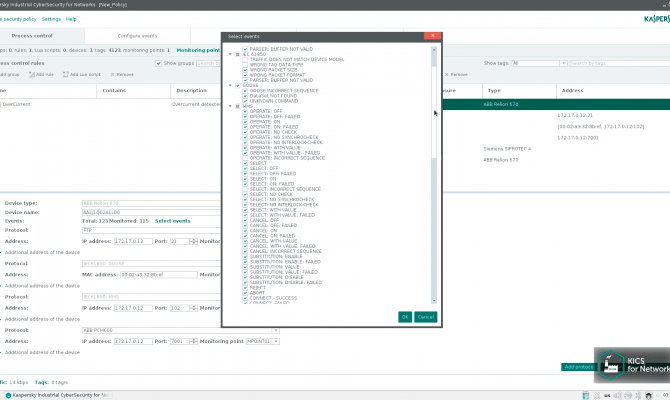Viewport: 670px width, 400px height.
Task: Click the port 7001 stepper arrows
Action: (x=194, y=341)
